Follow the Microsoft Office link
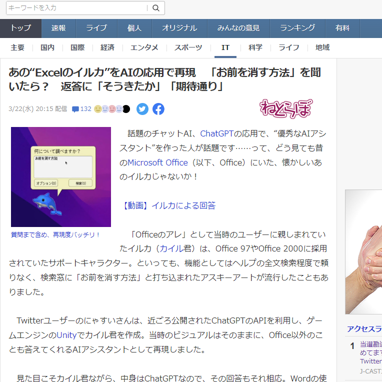The width and height of the screenshot is (382, 382). coord(158,163)
